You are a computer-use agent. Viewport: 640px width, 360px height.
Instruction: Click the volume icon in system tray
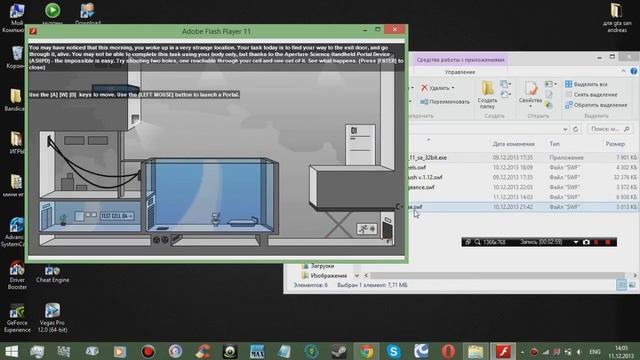pyautogui.click(x=579, y=352)
